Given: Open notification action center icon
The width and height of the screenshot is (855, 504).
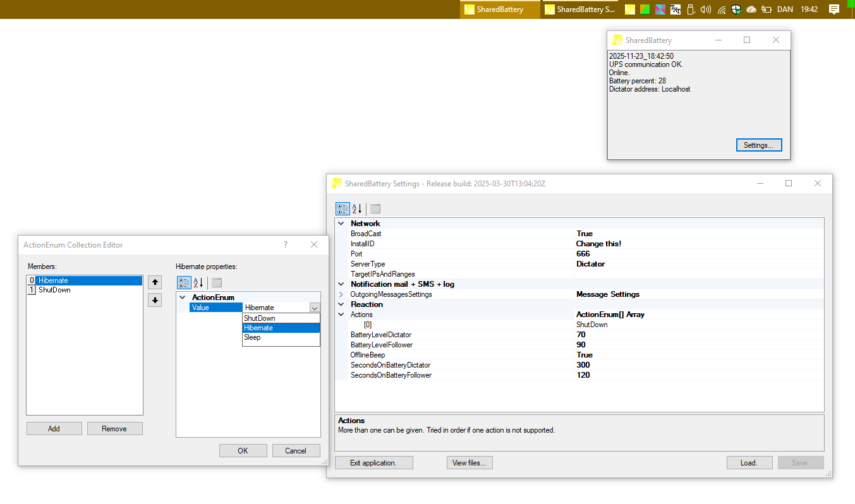Looking at the screenshot, I should tap(834, 9).
